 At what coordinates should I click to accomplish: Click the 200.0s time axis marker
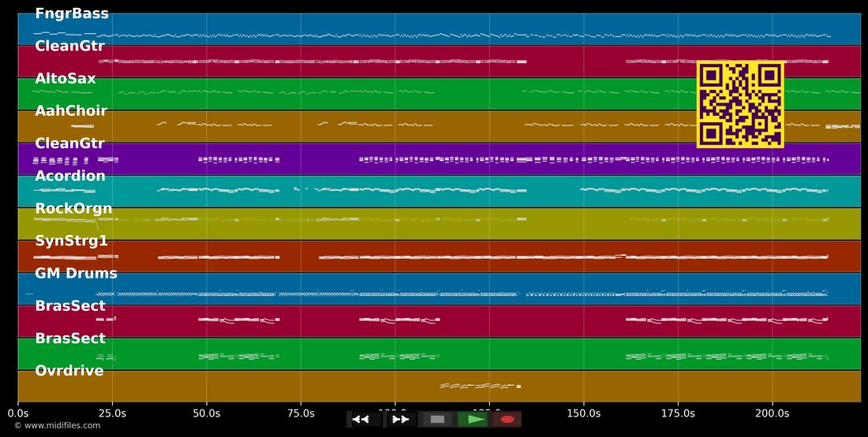point(773,413)
